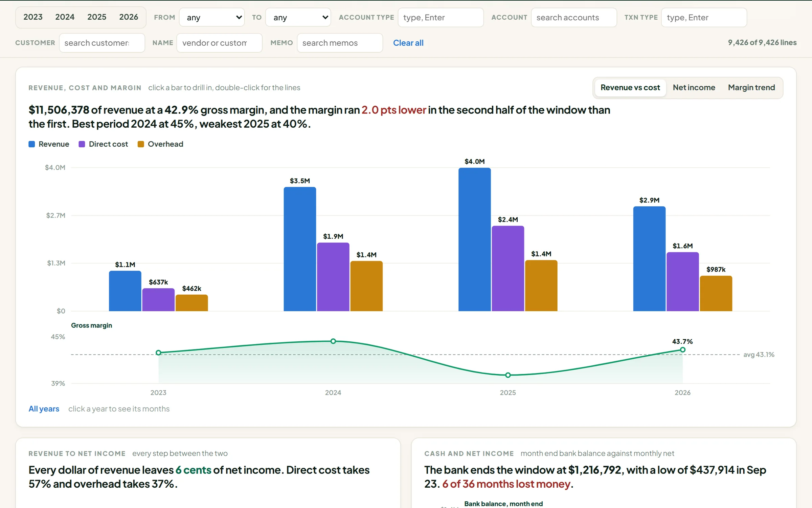Click the Name vendor or customer field
Image resolution: width=812 pixels, height=508 pixels.
point(219,43)
